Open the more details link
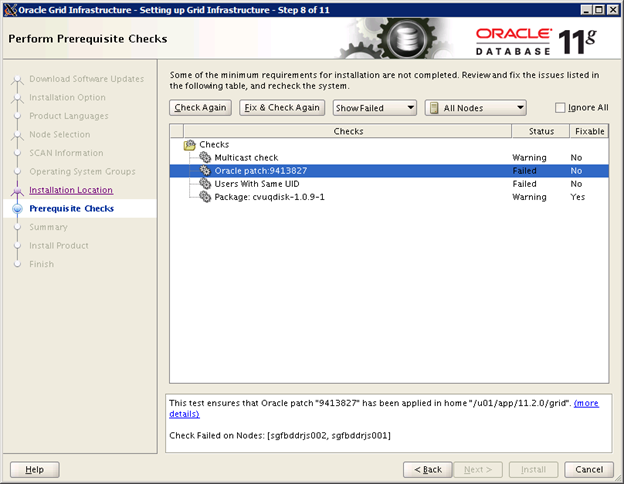 pyautogui.click(x=586, y=403)
